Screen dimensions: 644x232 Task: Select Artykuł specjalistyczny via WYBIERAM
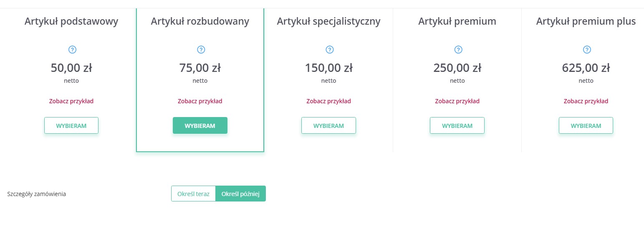tap(328, 125)
